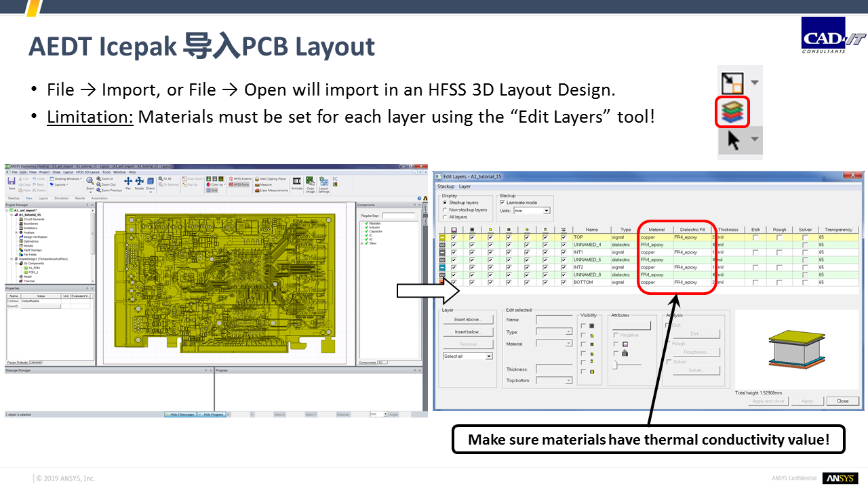Image resolution: width=868 pixels, height=488 pixels.
Task: Open the Docking Windows dropdown
Action: point(66,179)
